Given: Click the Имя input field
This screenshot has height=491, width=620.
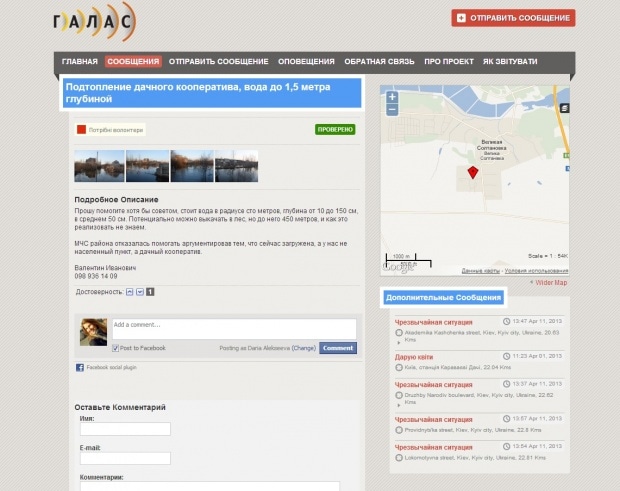Looking at the screenshot, I should [125, 429].
